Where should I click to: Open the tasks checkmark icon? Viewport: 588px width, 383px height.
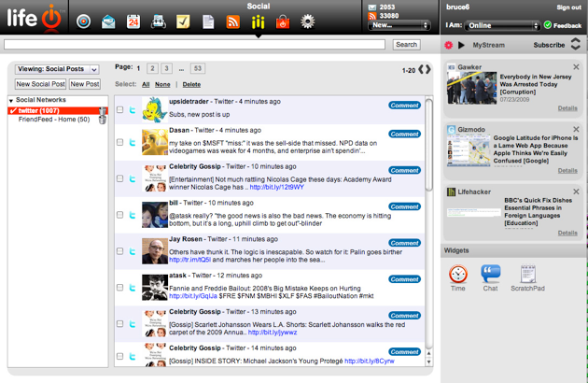pyautogui.click(x=184, y=21)
